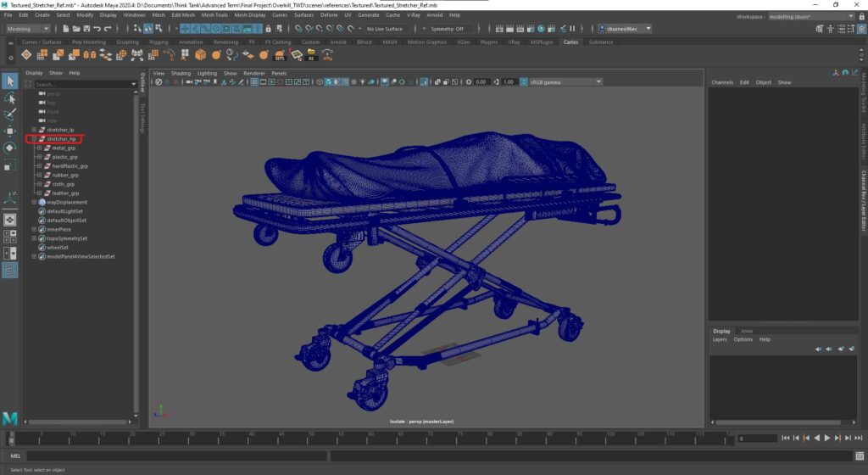Click the Symmetry: Off button
The height and width of the screenshot is (475, 868).
[x=448, y=29]
